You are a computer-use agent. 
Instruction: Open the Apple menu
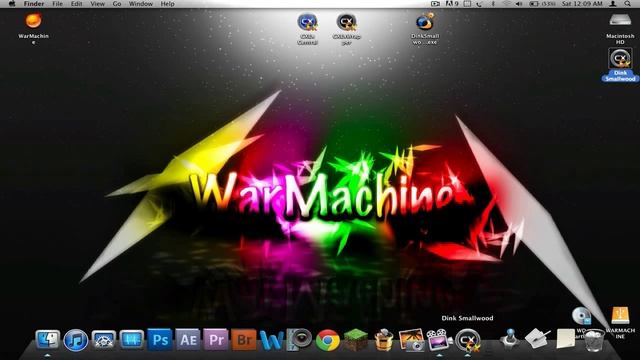(x=12, y=4)
